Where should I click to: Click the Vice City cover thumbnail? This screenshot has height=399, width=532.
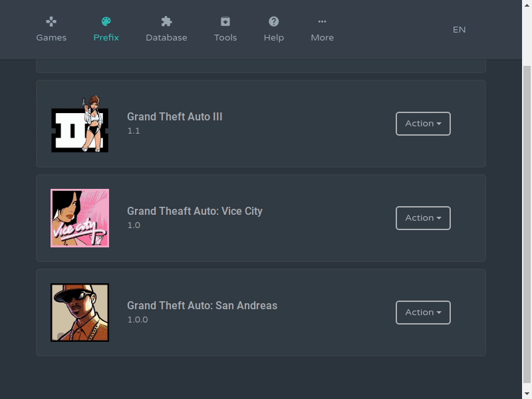[80, 218]
